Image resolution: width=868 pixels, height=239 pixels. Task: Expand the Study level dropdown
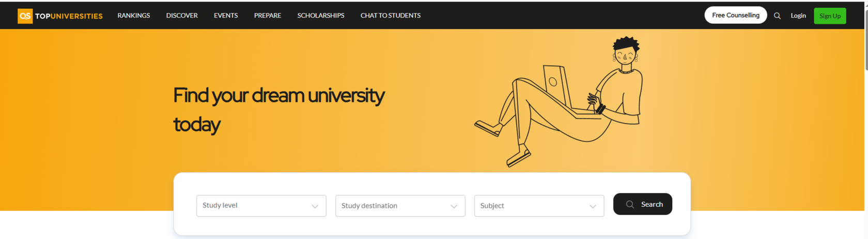[x=261, y=206]
